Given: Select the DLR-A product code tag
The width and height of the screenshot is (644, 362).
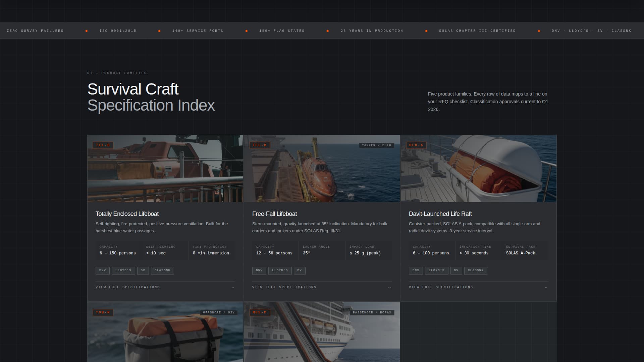Looking at the screenshot, I should (416, 145).
